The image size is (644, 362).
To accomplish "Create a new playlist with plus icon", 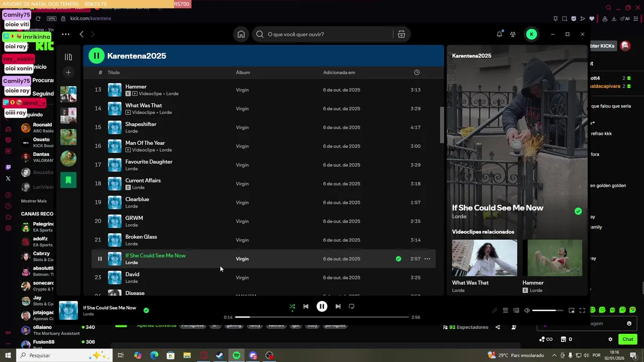I will coord(68,72).
